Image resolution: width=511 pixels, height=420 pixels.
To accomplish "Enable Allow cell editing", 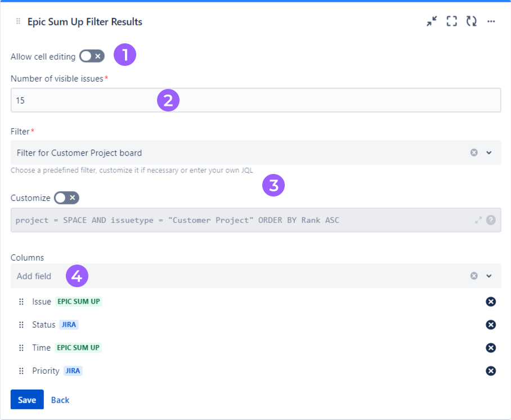I will point(92,56).
